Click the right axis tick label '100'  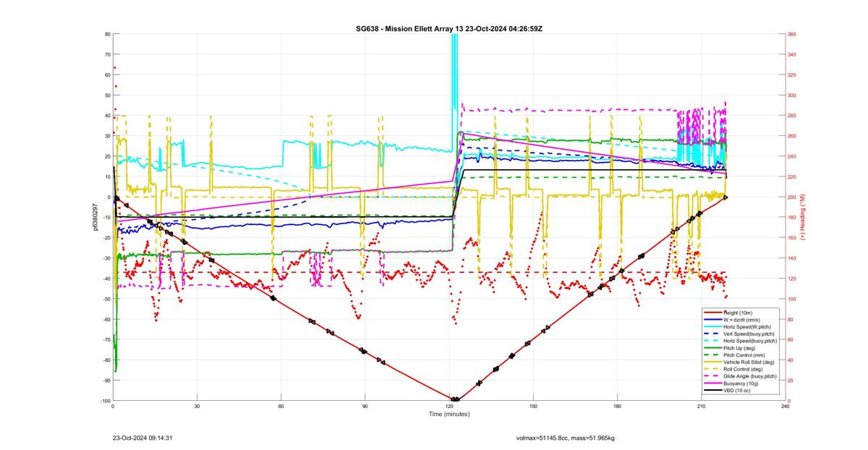[x=792, y=299]
